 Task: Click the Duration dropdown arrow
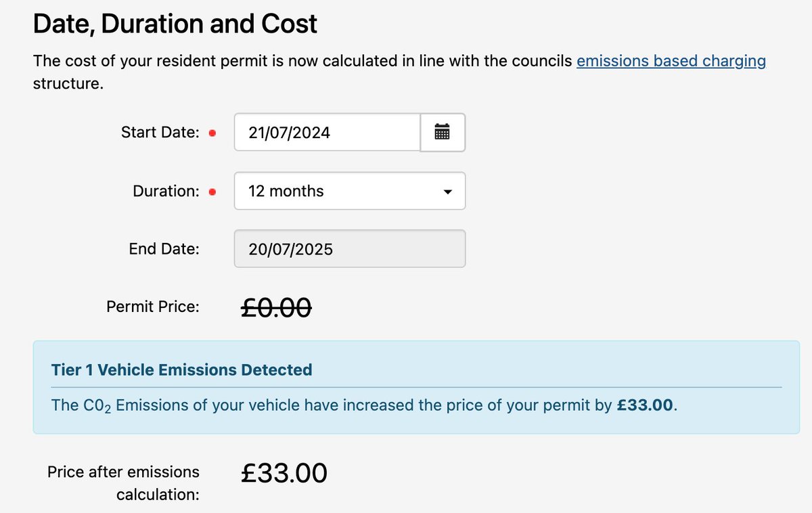click(x=447, y=192)
